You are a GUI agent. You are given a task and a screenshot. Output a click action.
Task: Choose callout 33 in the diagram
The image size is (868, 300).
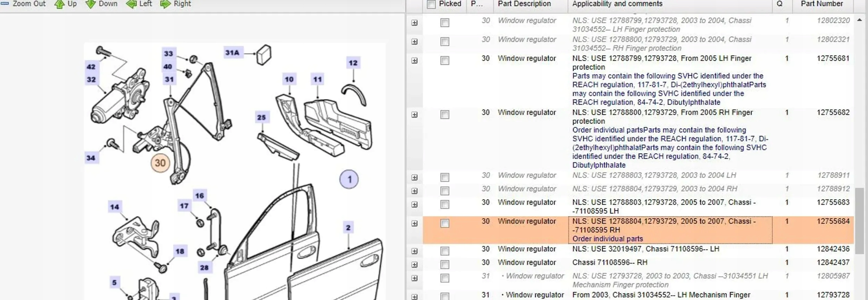click(x=168, y=53)
